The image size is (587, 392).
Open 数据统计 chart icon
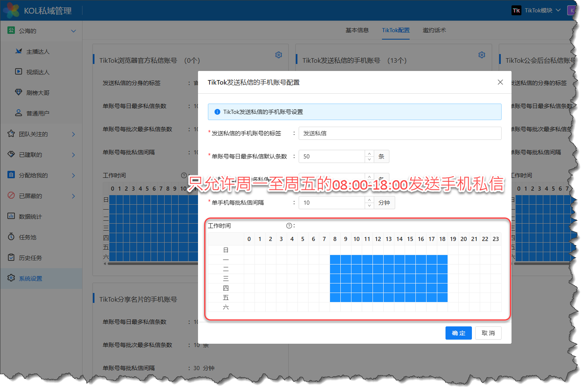pos(11,216)
